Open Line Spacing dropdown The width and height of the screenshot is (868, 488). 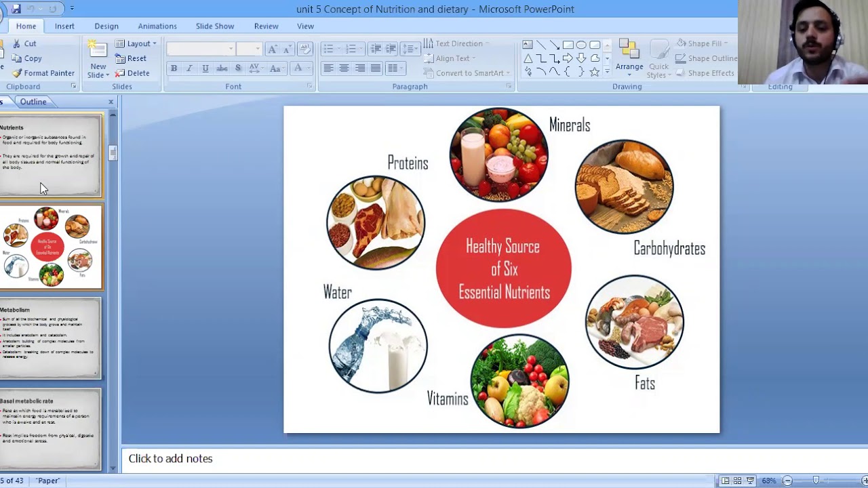[410, 49]
